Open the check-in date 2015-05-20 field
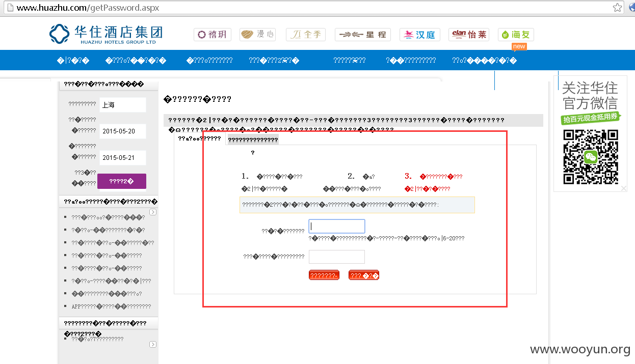Screen dimensions: 635x364 tap(123, 131)
